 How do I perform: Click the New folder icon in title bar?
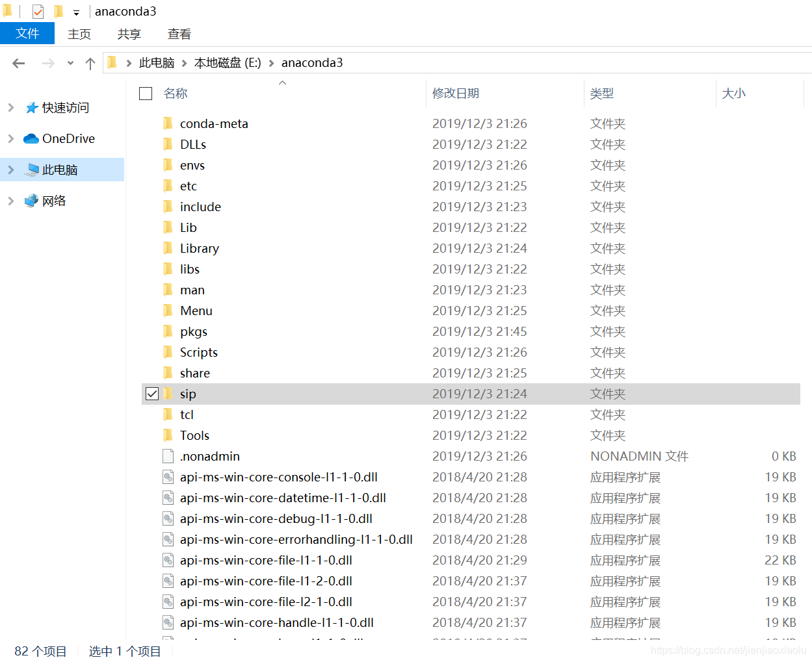[59, 11]
